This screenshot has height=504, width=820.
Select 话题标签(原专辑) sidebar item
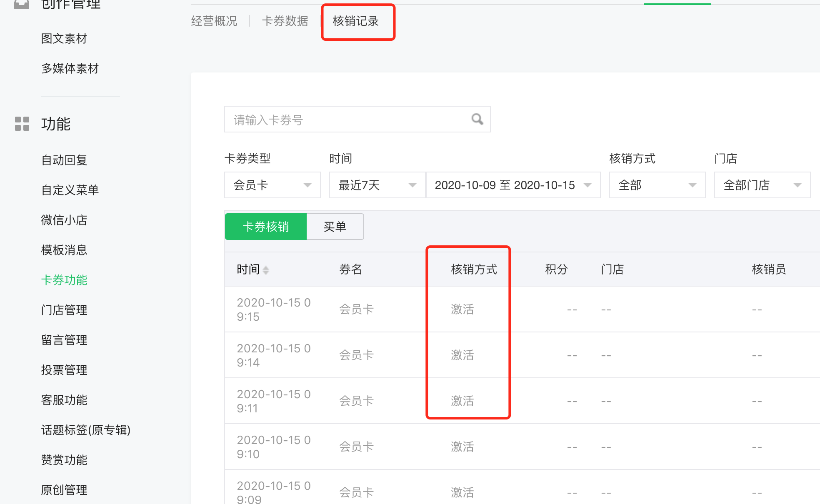click(86, 430)
